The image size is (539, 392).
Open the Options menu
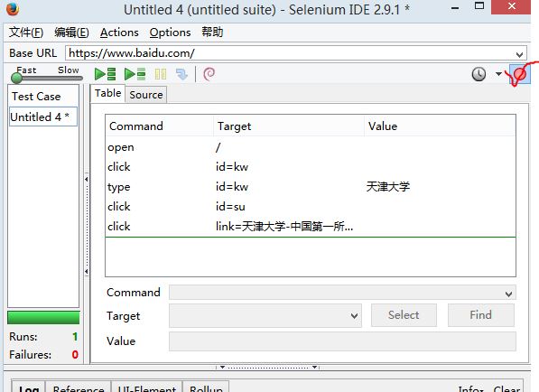tap(170, 33)
